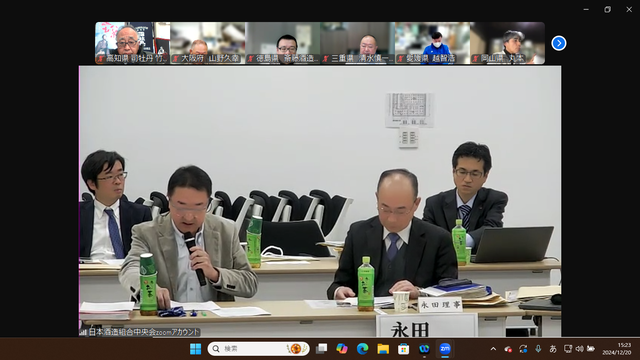
Task: Click muted mic icon on 徳島県 thumbnail
Action: [x=251, y=59]
